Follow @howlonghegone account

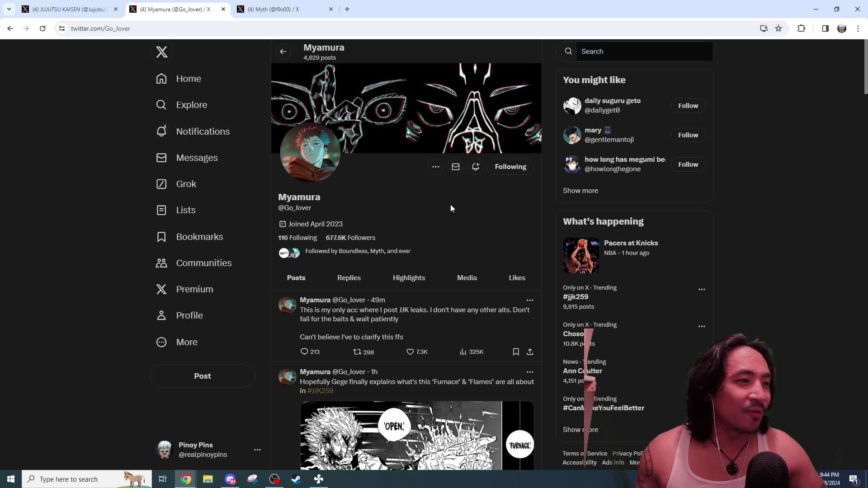[688, 164]
